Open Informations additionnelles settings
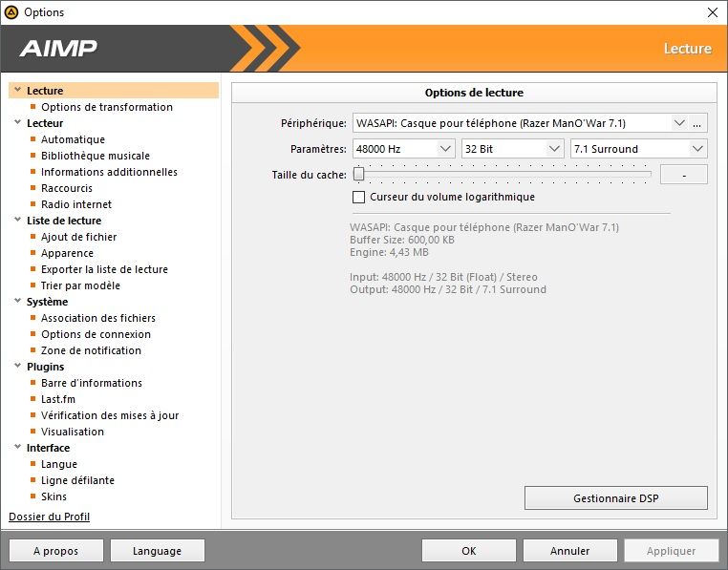The width and height of the screenshot is (728, 570). coord(109,172)
